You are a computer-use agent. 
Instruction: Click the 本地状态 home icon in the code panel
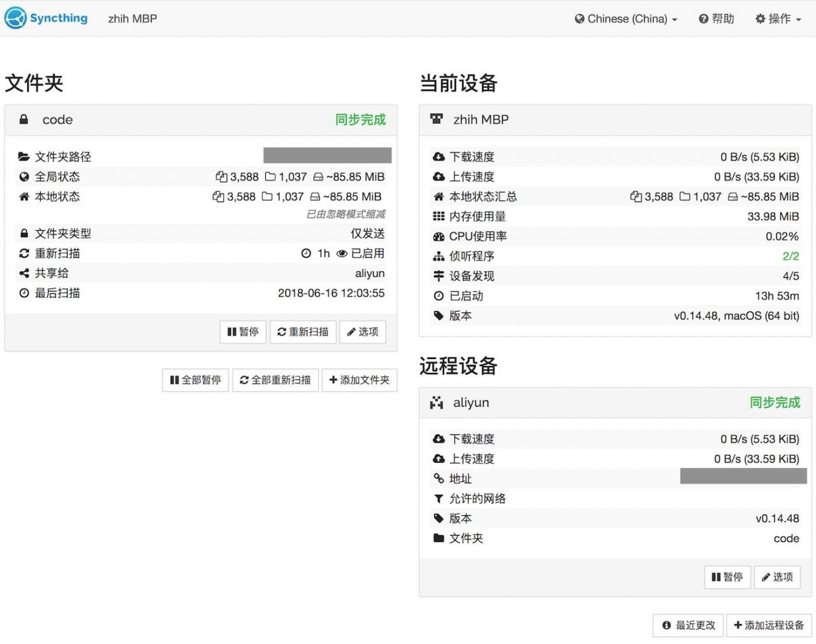(x=24, y=196)
